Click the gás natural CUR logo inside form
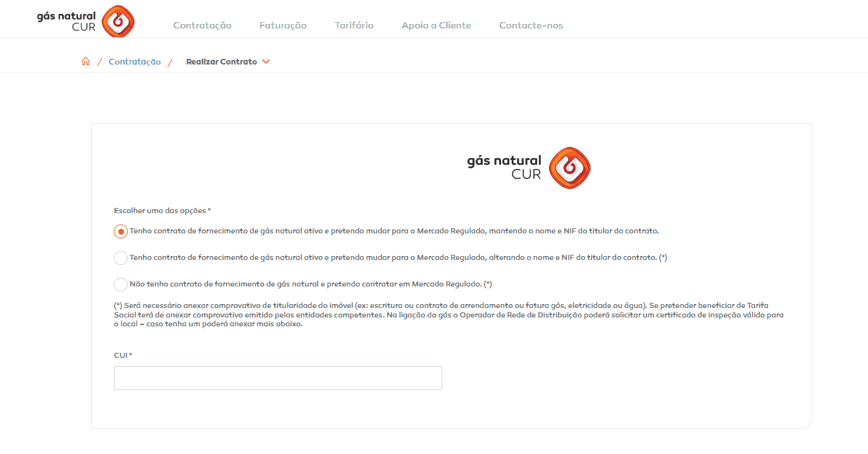The image size is (868, 454). [x=529, y=168]
